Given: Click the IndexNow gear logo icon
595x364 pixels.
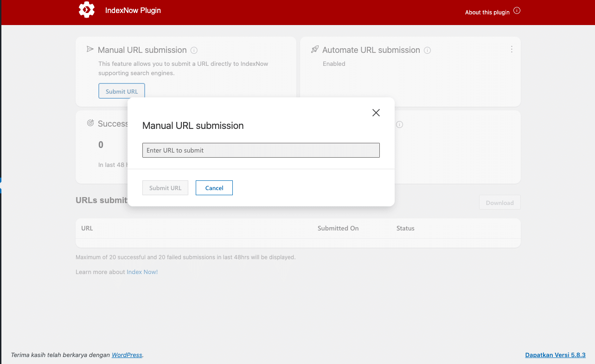Looking at the screenshot, I should (x=87, y=10).
